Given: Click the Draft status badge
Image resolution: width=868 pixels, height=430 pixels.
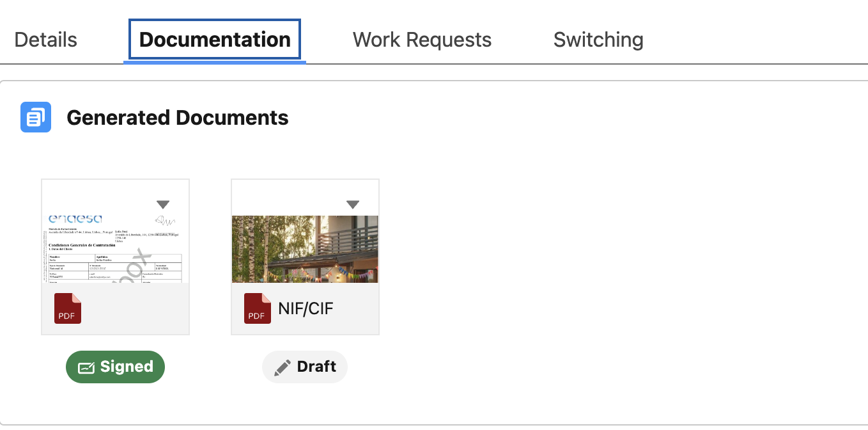Looking at the screenshot, I should point(305,367).
